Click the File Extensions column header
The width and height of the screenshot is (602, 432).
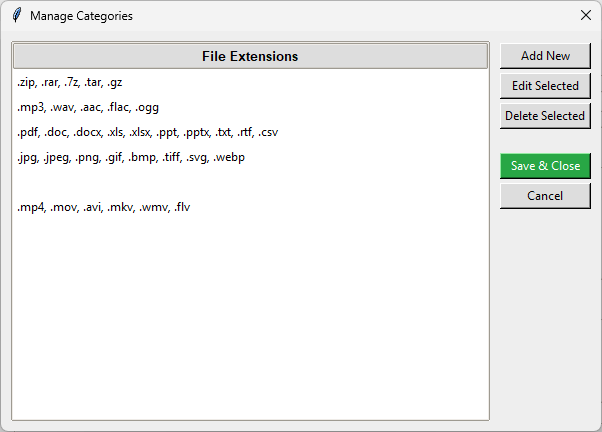pyautogui.click(x=250, y=56)
